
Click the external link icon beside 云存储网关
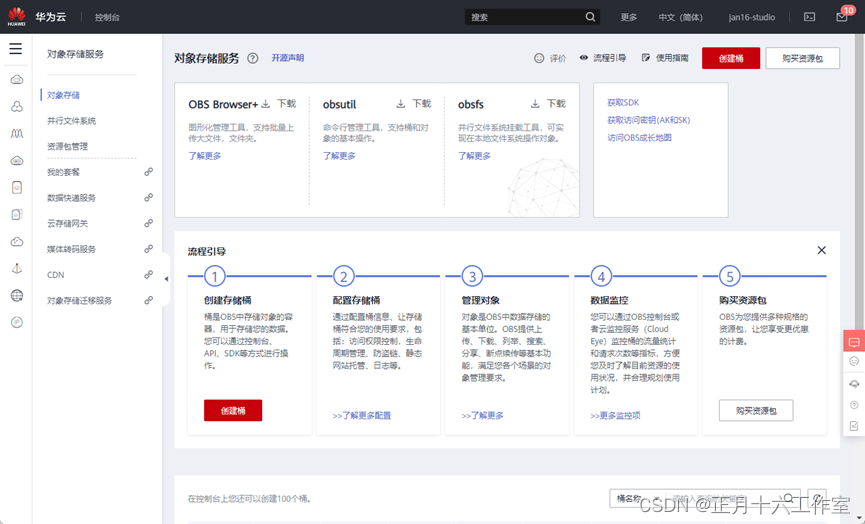tap(148, 223)
